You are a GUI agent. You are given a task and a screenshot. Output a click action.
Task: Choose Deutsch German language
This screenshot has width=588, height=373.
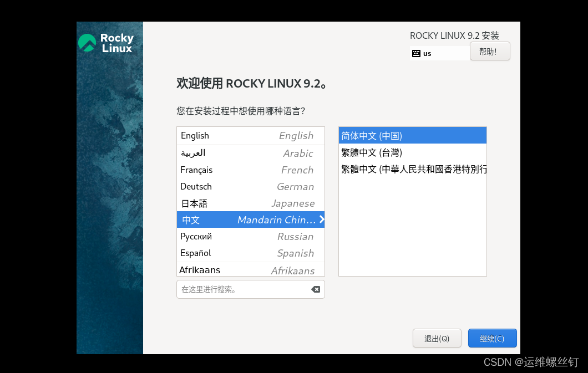click(251, 186)
